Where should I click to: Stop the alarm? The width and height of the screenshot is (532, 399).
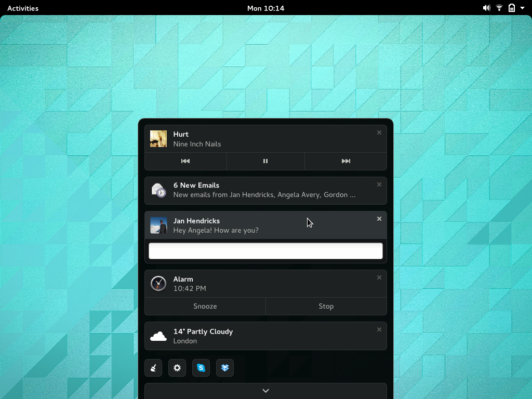pos(326,306)
